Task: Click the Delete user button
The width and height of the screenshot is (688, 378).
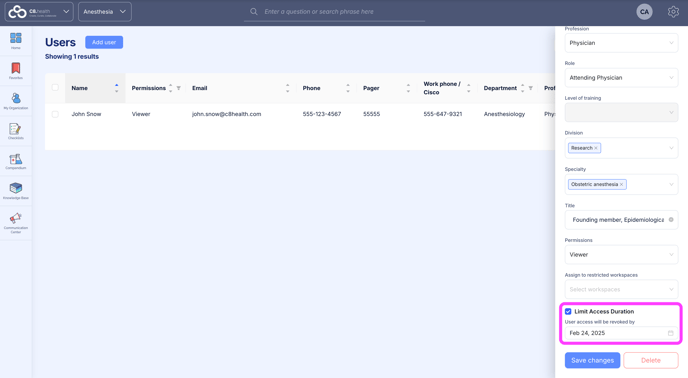Action: 651,360
